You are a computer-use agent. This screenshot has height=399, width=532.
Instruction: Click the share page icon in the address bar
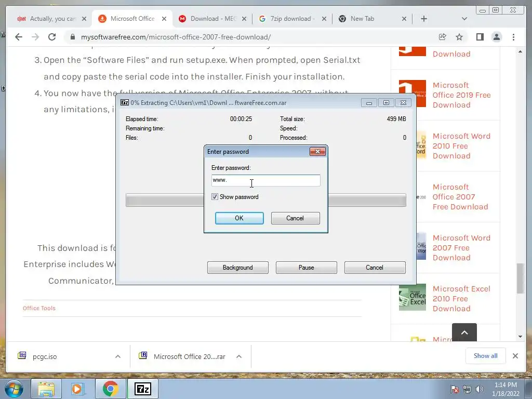coord(442,37)
